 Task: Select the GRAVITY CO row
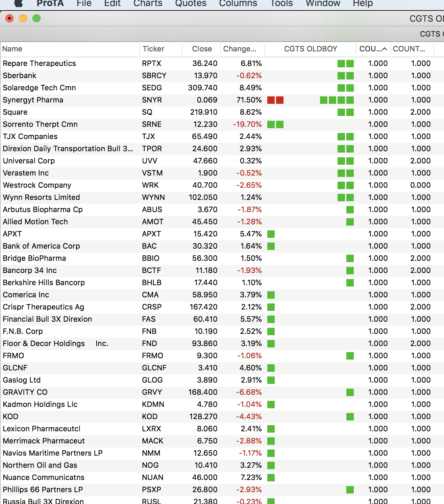(222, 392)
